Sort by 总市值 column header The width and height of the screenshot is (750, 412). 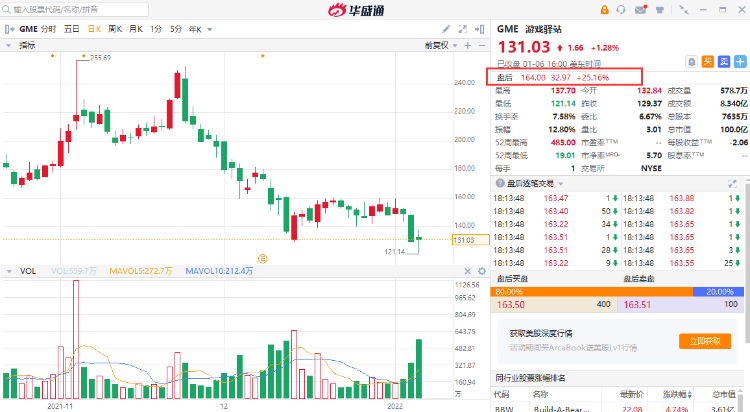click(x=724, y=394)
